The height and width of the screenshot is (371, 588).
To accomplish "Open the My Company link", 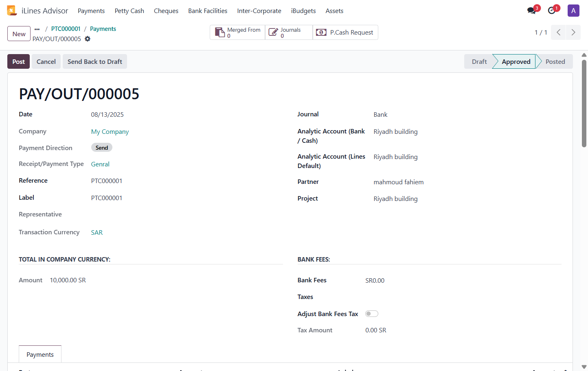I will click(x=110, y=132).
